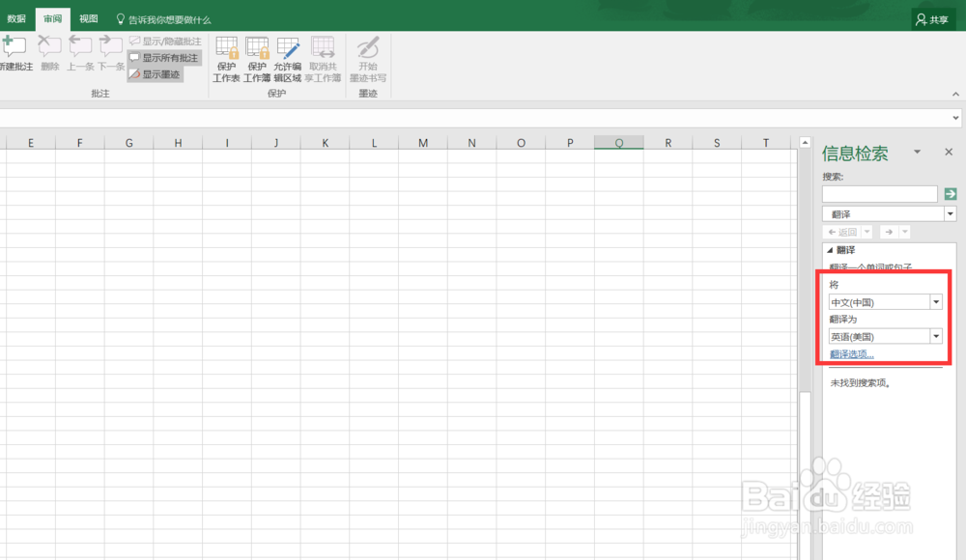Close the Research (信息检索) pane
Image resolution: width=966 pixels, height=560 pixels.
[949, 153]
